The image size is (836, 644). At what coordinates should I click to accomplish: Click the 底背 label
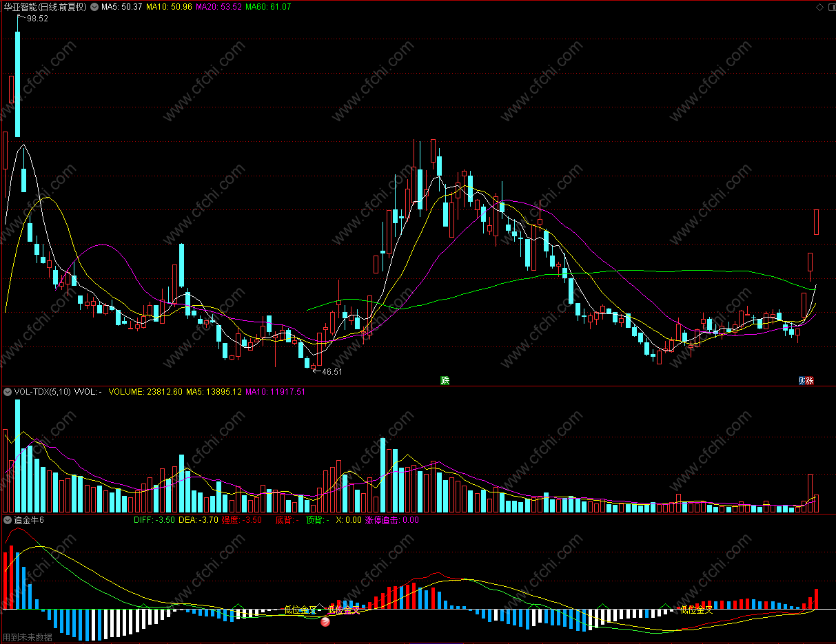point(286,520)
